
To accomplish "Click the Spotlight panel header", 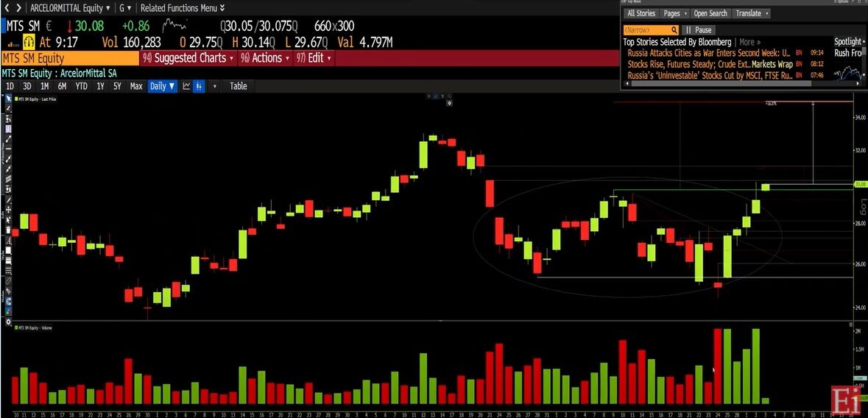I will click(848, 42).
